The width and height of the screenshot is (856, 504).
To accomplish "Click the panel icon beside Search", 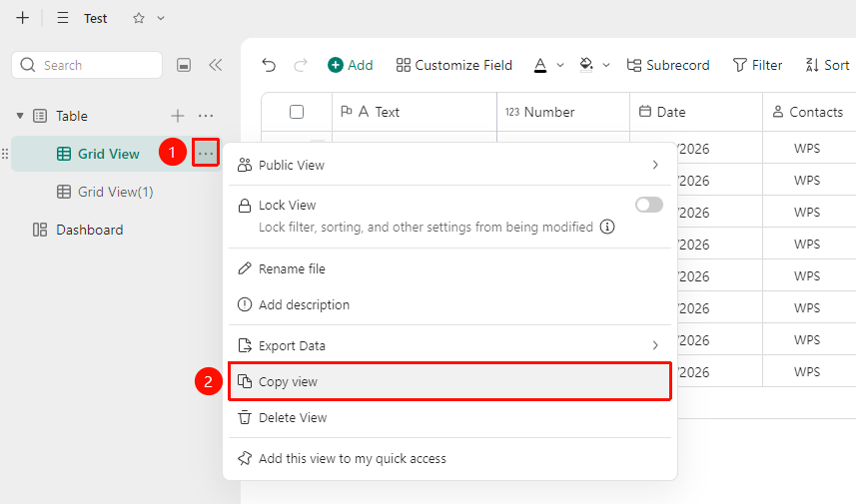I will pos(184,66).
